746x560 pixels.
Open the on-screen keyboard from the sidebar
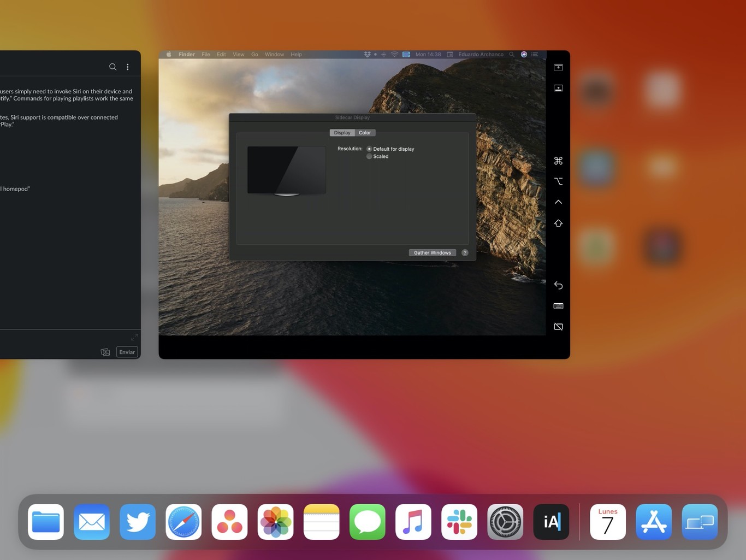point(558,305)
